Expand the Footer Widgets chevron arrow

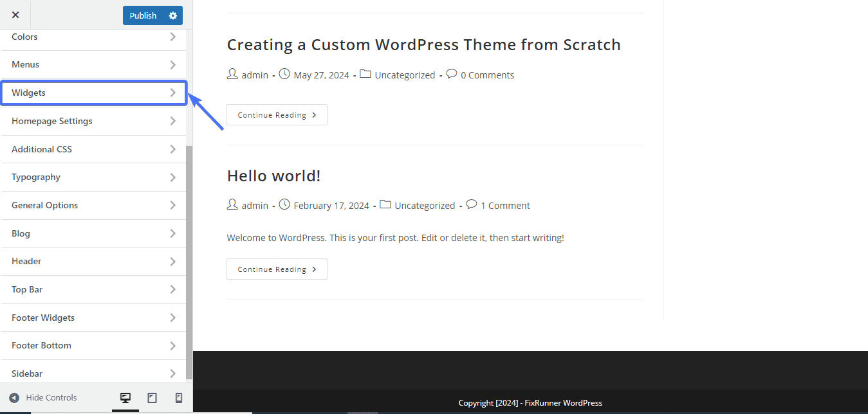click(172, 318)
